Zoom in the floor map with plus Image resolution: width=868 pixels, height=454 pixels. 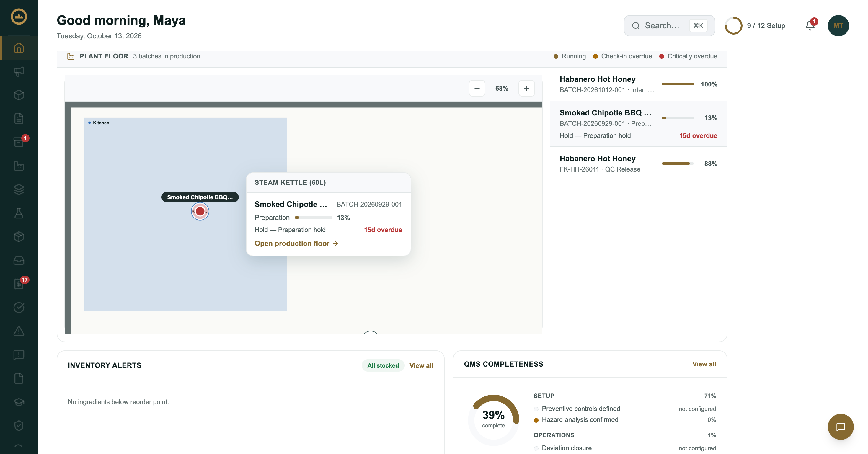click(526, 88)
